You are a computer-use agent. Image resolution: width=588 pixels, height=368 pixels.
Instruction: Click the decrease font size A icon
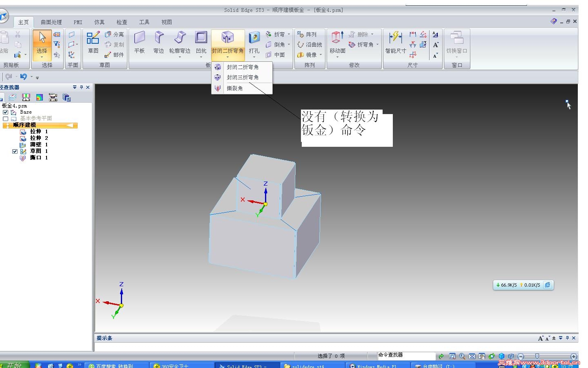tap(435, 55)
